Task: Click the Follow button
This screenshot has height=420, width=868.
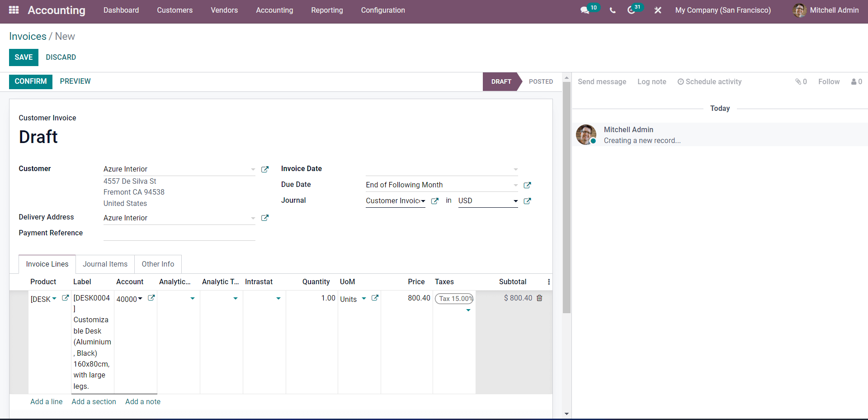Action: click(x=829, y=81)
